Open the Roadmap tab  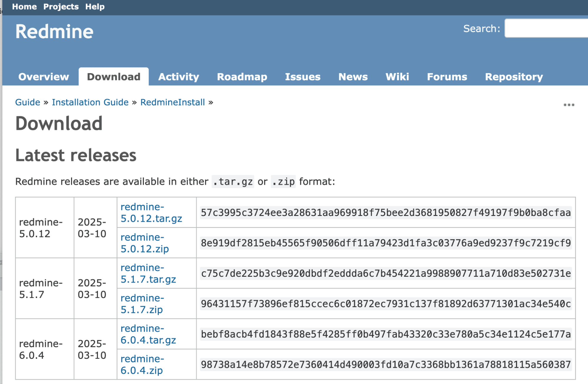[242, 77]
